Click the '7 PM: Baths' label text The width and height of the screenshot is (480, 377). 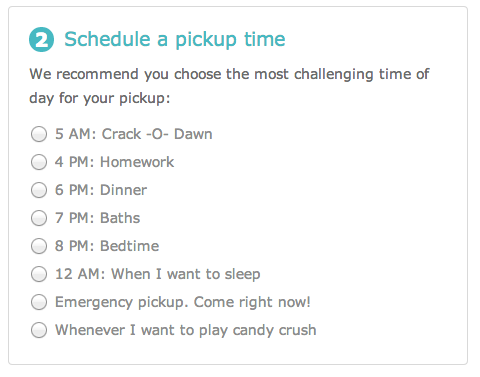(x=97, y=218)
